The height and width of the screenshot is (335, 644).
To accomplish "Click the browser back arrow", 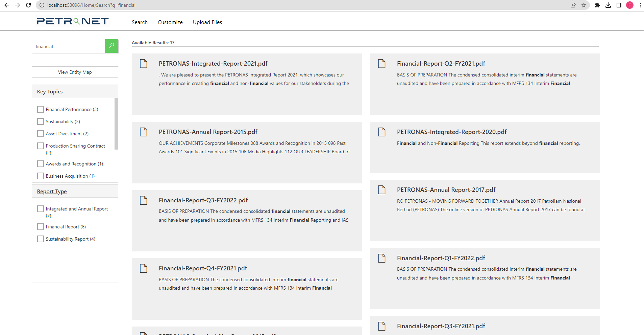I will pyautogui.click(x=7, y=5).
